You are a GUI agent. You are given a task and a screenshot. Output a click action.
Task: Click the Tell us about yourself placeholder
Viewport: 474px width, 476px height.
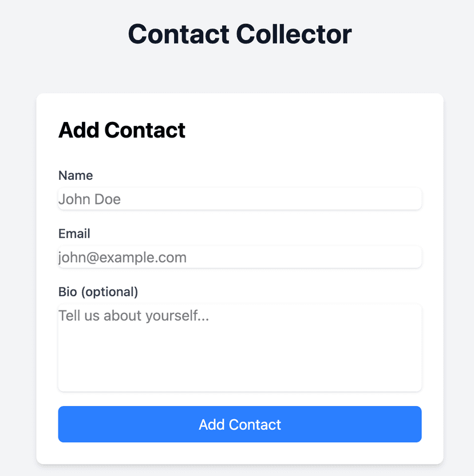tap(133, 316)
